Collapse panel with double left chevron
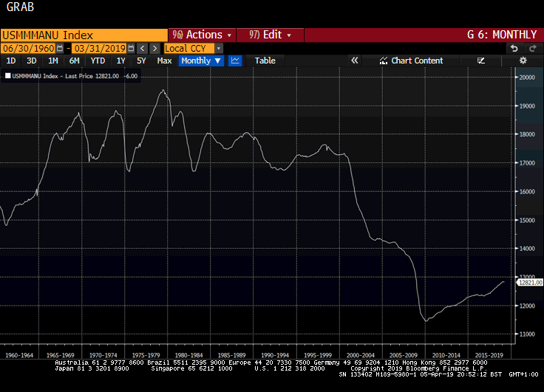This screenshot has width=544, height=392. point(355,61)
